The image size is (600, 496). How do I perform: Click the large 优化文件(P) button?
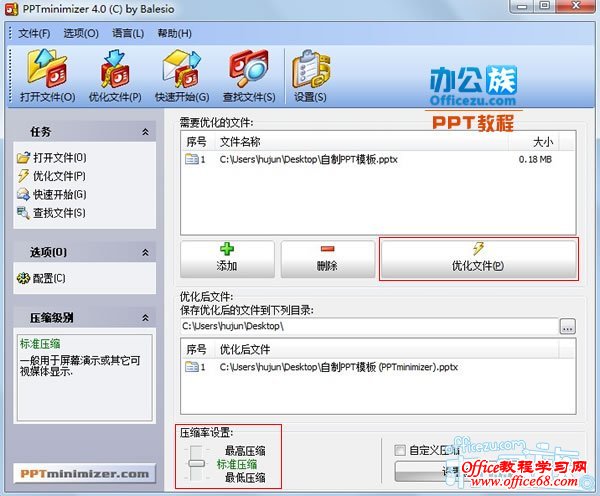(478, 259)
